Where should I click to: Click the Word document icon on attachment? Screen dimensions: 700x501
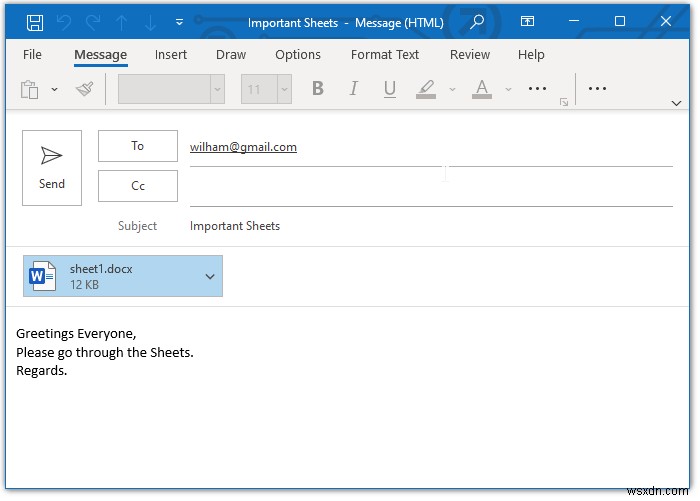pyautogui.click(x=42, y=276)
